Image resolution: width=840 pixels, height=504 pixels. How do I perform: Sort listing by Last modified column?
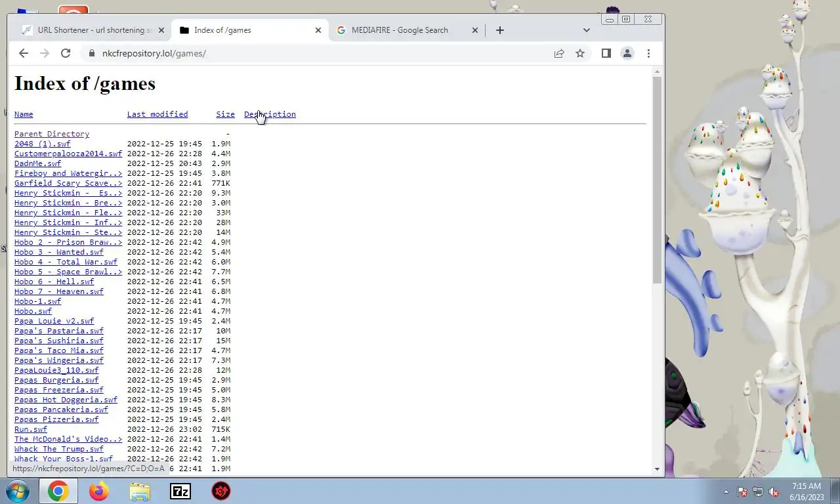click(x=157, y=114)
